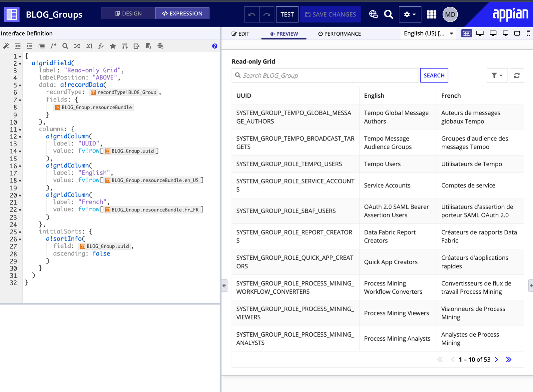Select the star favorites icon in editor toolbar

click(113, 46)
